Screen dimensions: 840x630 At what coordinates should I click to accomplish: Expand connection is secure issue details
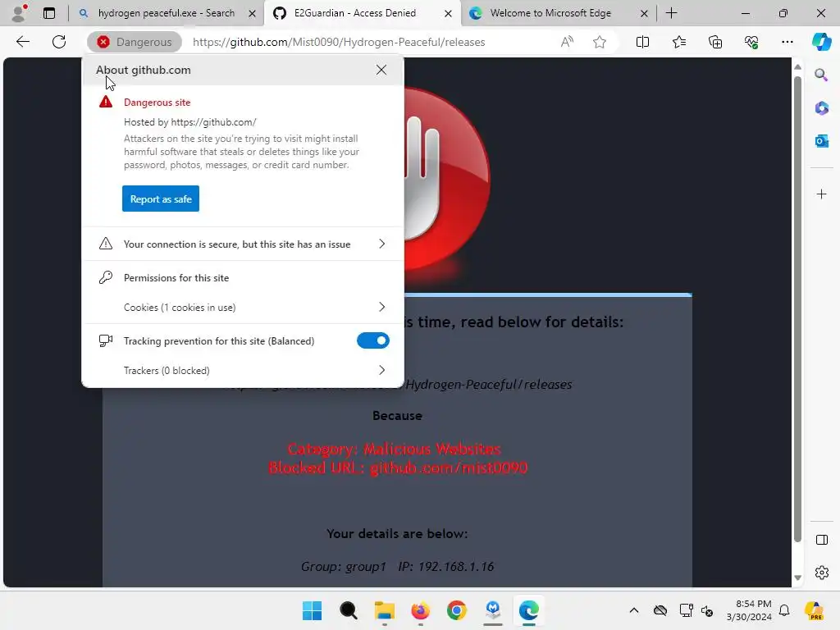click(x=243, y=244)
